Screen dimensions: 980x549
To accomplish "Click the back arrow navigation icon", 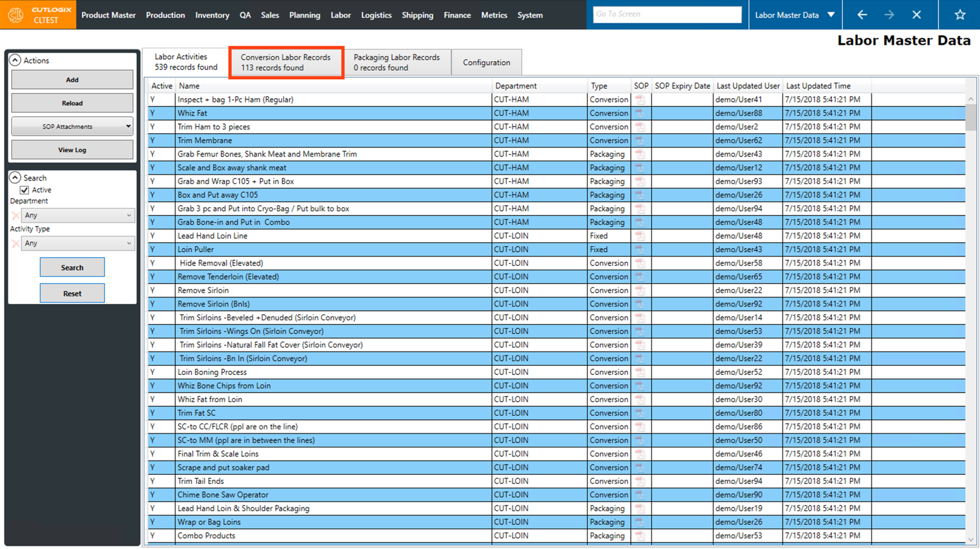I will [862, 14].
